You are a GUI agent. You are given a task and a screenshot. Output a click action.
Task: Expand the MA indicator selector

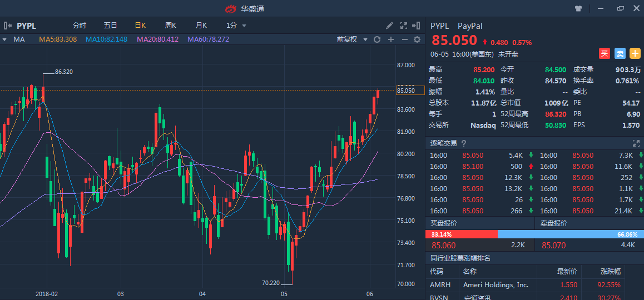4,39
